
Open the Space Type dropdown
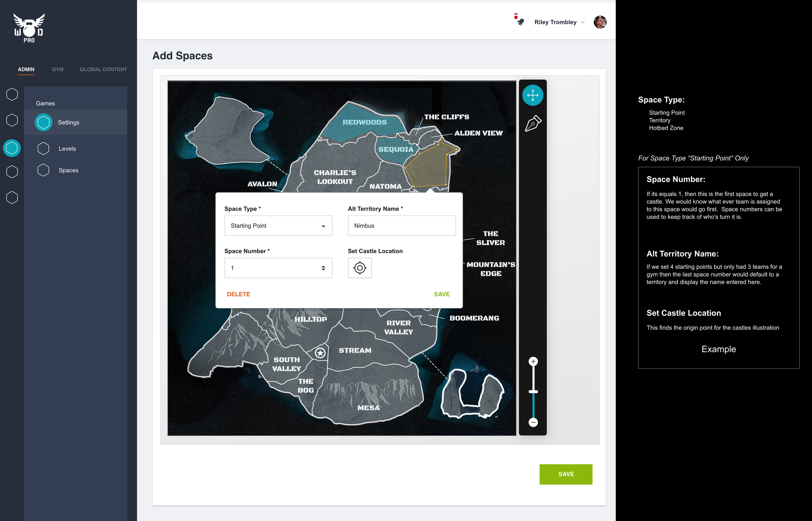click(x=278, y=226)
